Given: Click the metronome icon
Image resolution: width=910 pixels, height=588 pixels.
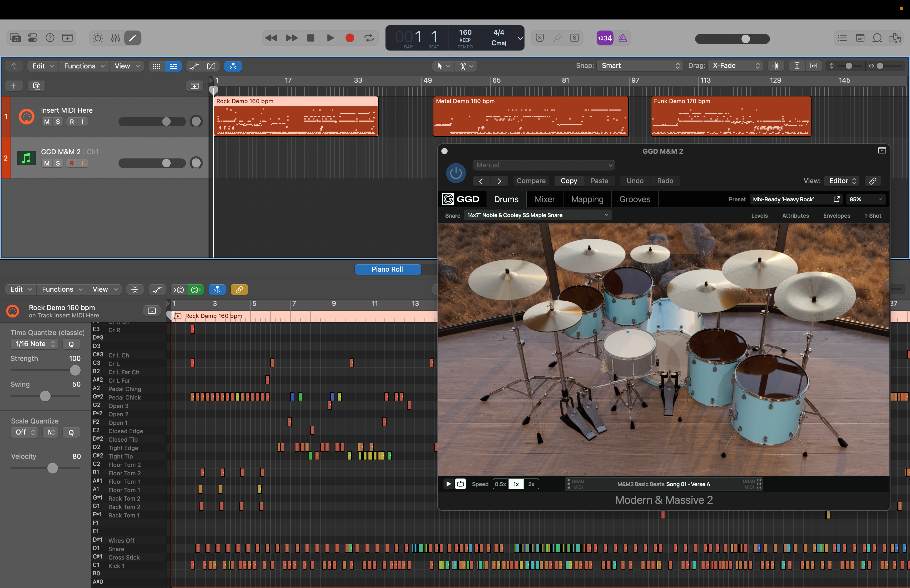Looking at the screenshot, I should click(x=623, y=38).
